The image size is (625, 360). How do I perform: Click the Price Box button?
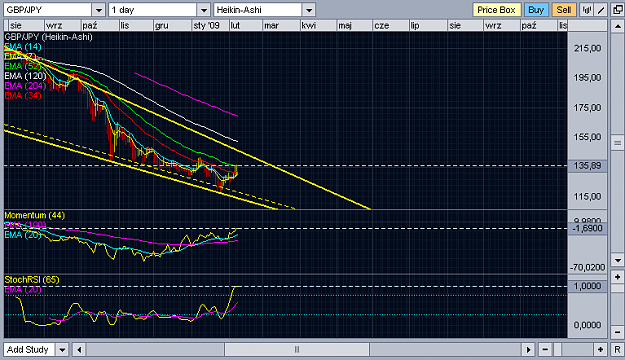tap(496, 10)
